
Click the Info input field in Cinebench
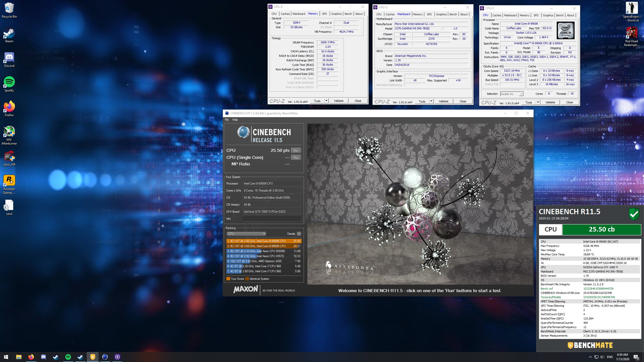(272, 219)
